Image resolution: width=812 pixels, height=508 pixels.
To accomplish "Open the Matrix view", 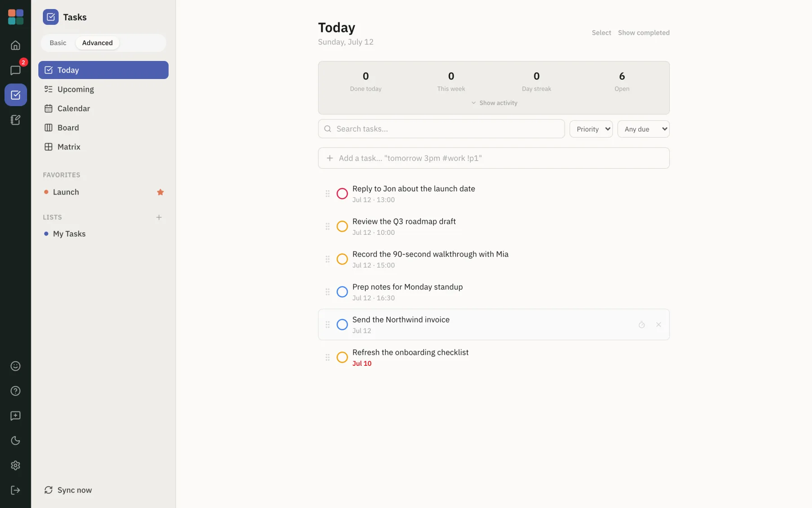I will [103, 147].
